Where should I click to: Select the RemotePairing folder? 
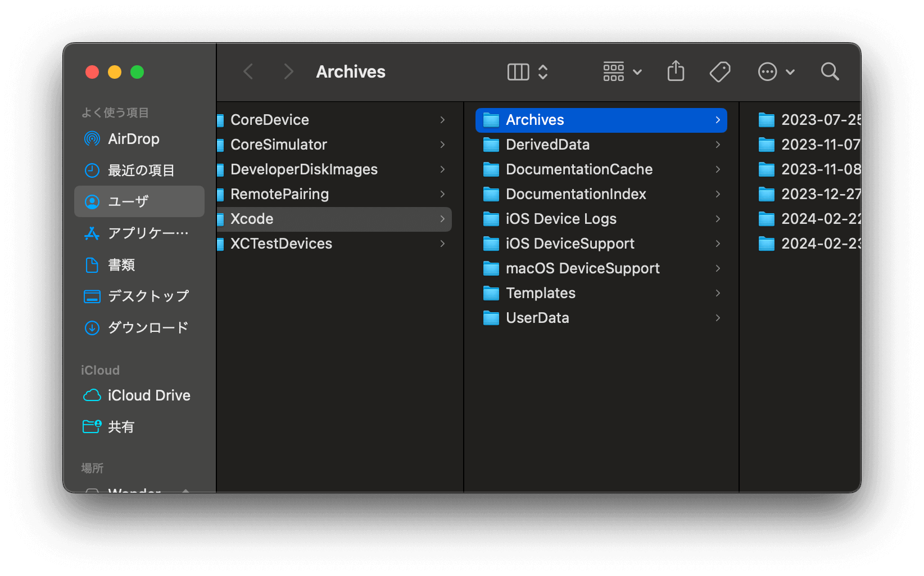(334, 194)
